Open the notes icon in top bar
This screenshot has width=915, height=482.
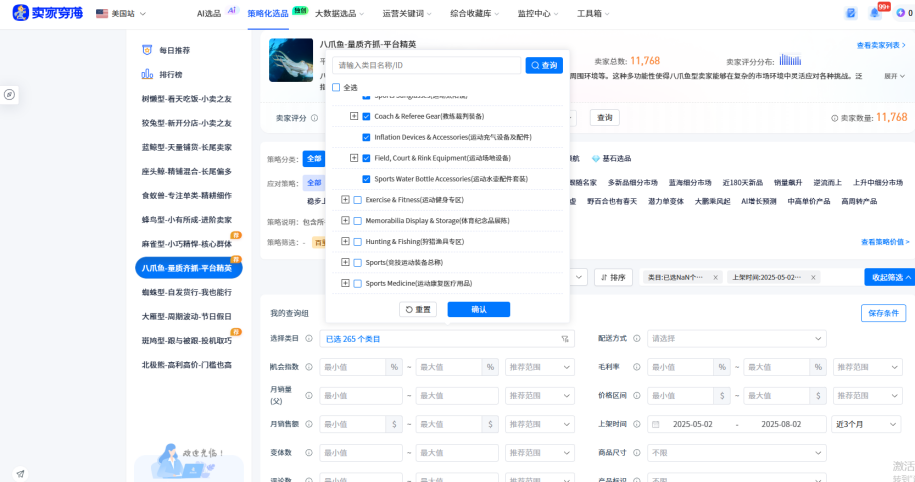pos(851,13)
